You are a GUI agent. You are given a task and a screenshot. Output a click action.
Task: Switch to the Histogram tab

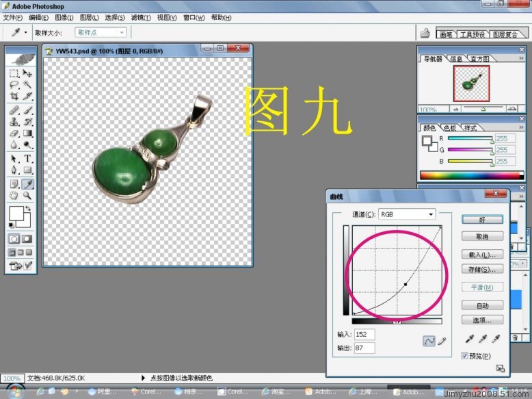pyautogui.click(x=480, y=59)
